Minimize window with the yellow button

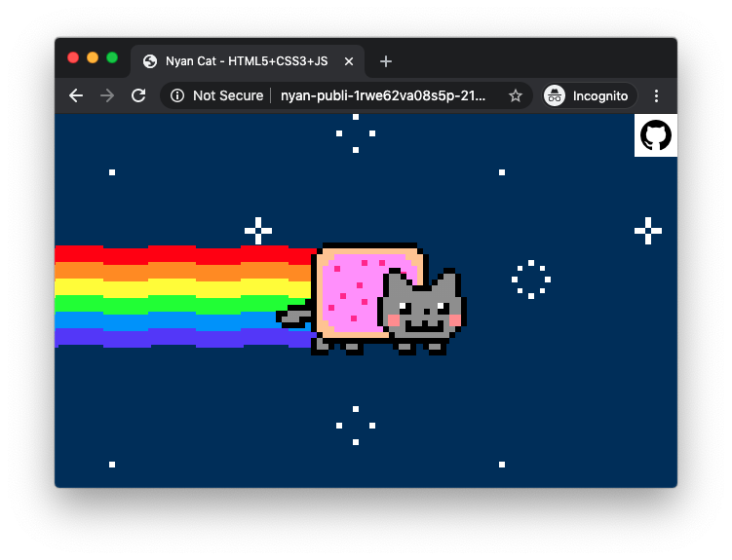[93, 57]
